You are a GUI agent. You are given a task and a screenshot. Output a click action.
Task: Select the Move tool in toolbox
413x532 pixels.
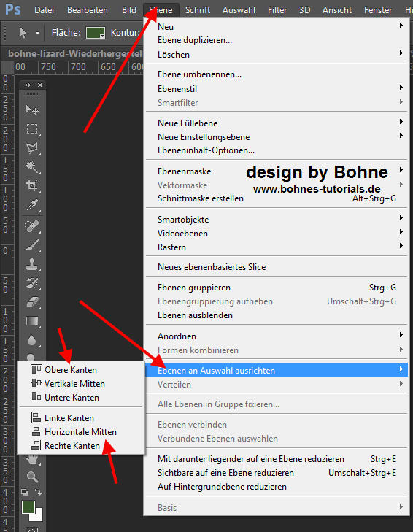[x=32, y=109]
